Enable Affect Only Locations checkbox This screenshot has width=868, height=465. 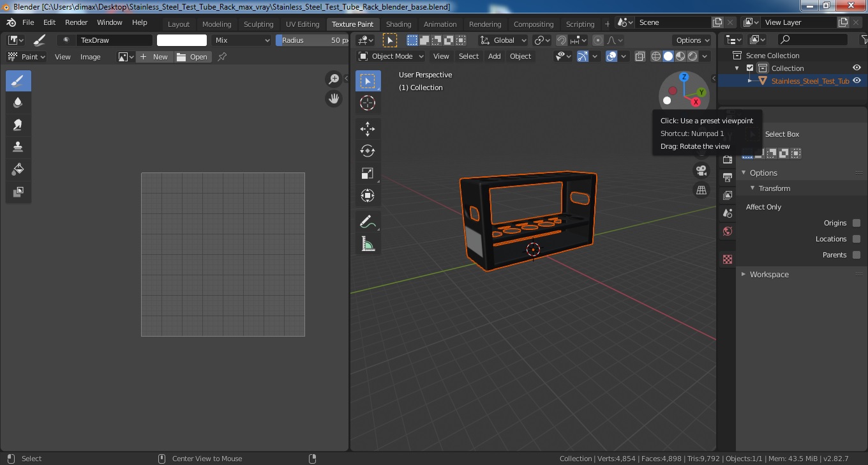coord(857,239)
